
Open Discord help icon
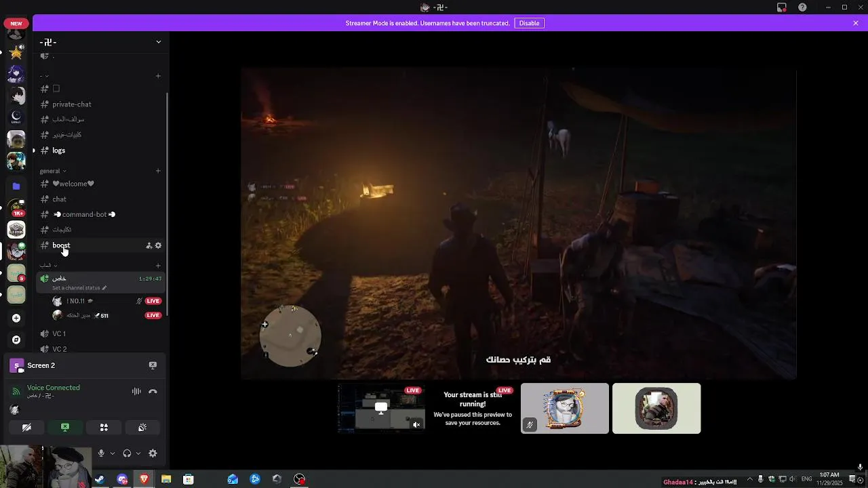point(803,7)
